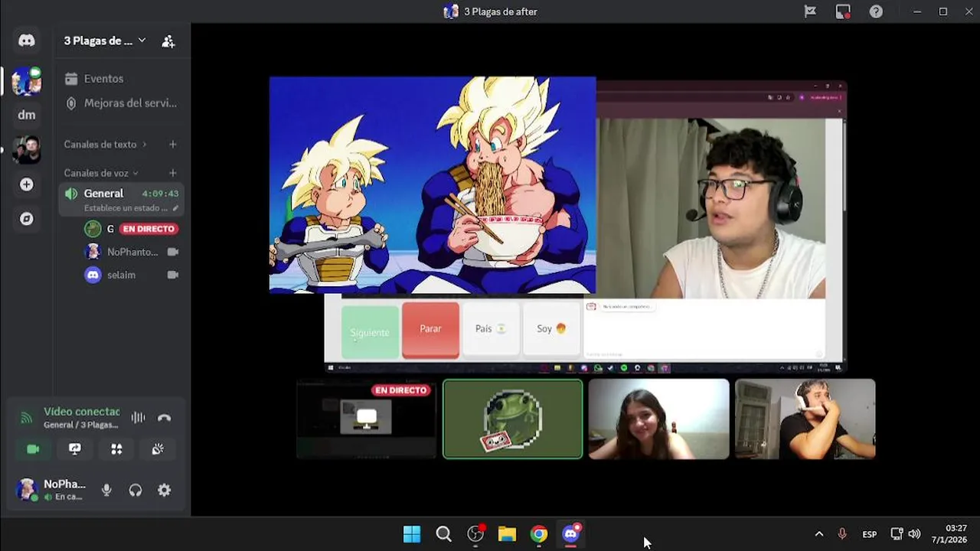Image resolution: width=980 pixels, height=551 pixels.
Task: Open the soundboard button
Action: tap(158, 449)
